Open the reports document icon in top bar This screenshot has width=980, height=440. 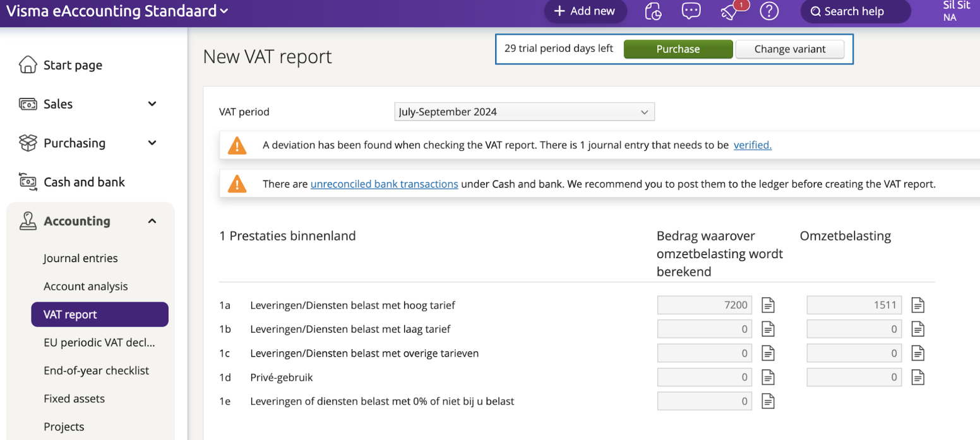click(653, 11)
